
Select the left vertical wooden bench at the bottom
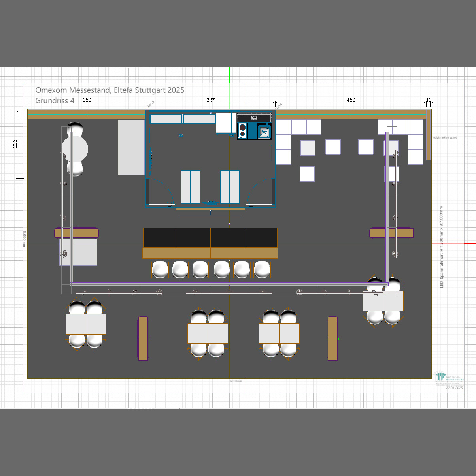(x=143, y=339)
